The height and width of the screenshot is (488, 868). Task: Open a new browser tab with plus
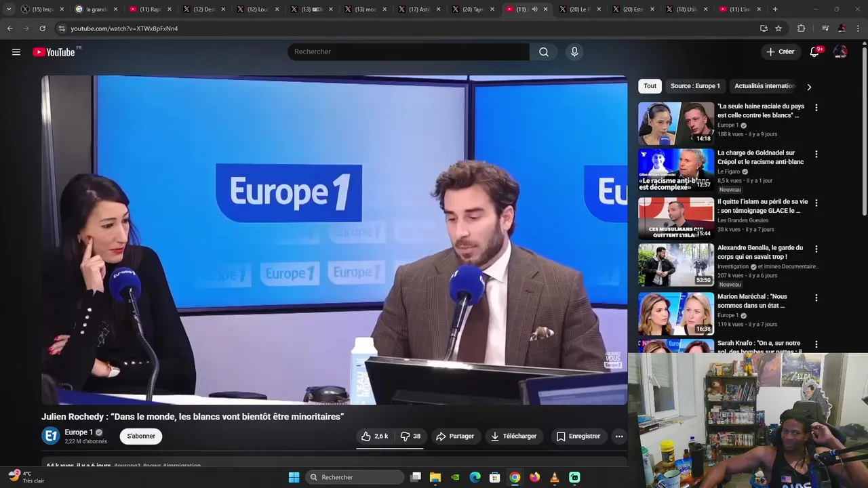pyautogui.click(x=775, y=9)
